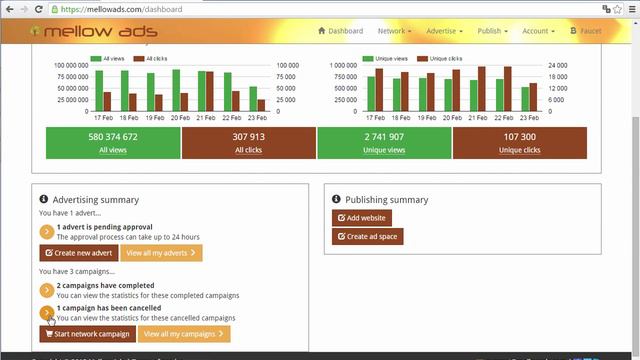Click the Create ad space button

click(x=367, y=236)
